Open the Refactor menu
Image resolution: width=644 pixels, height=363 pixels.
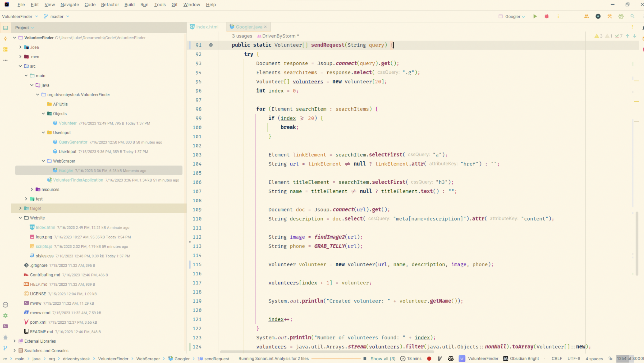coord(110,5)
